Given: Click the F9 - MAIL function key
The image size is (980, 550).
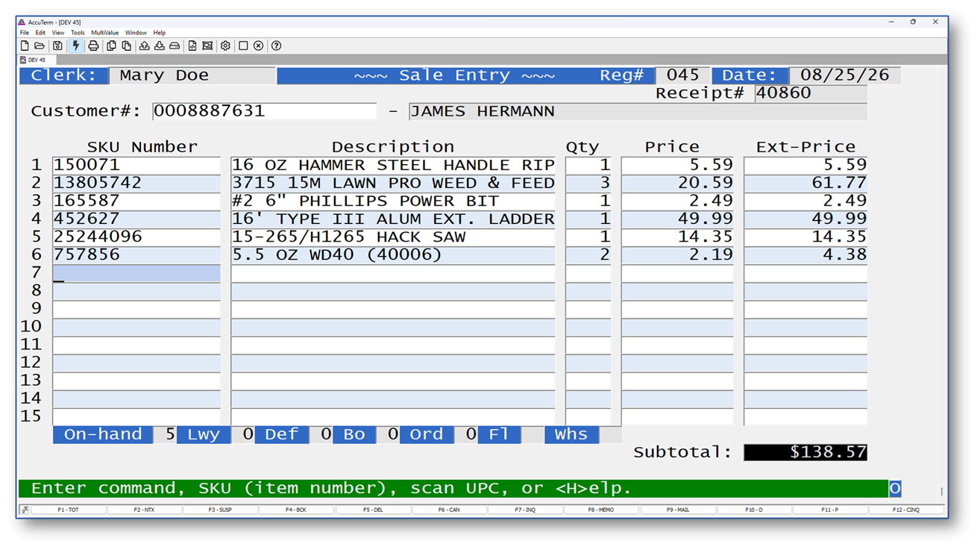Looking at the screenshot, I should [677, 510].
